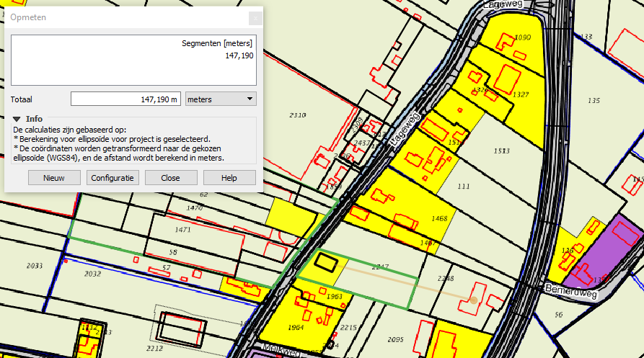Click the Lageweg label along the road
Image resolution: width=644 pixels, height=358 pixels.
(405, 130)
